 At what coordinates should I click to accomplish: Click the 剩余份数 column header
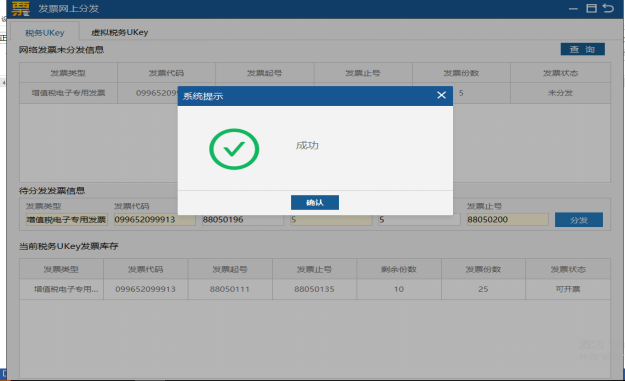(399, 269)
